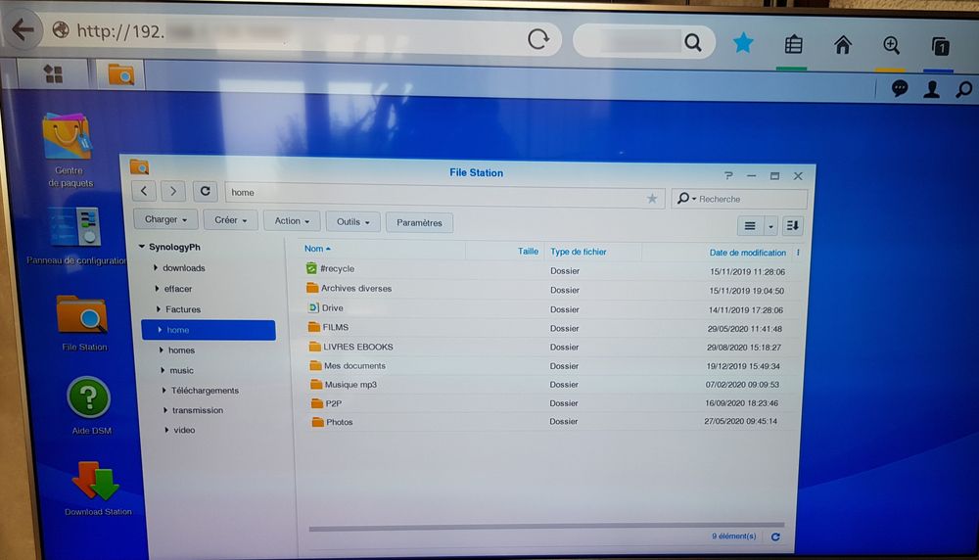979x560 pixels.
Task: Switch to list view mode icon
Action: (x=750, y=226)
